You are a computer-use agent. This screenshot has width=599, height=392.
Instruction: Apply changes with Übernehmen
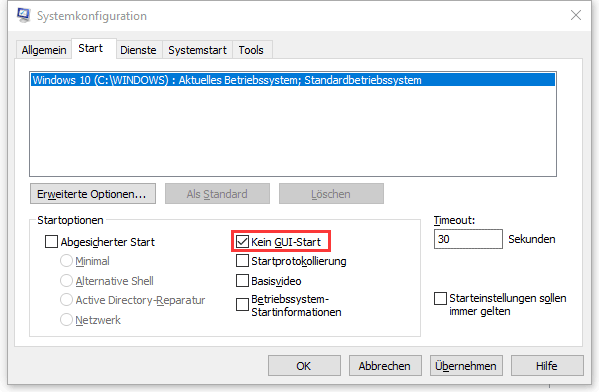(x=466, y=366)
